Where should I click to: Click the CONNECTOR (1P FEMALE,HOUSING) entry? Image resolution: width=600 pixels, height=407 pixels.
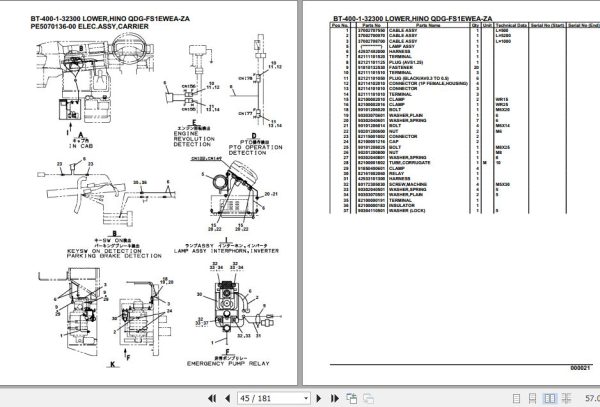(428, 83)
